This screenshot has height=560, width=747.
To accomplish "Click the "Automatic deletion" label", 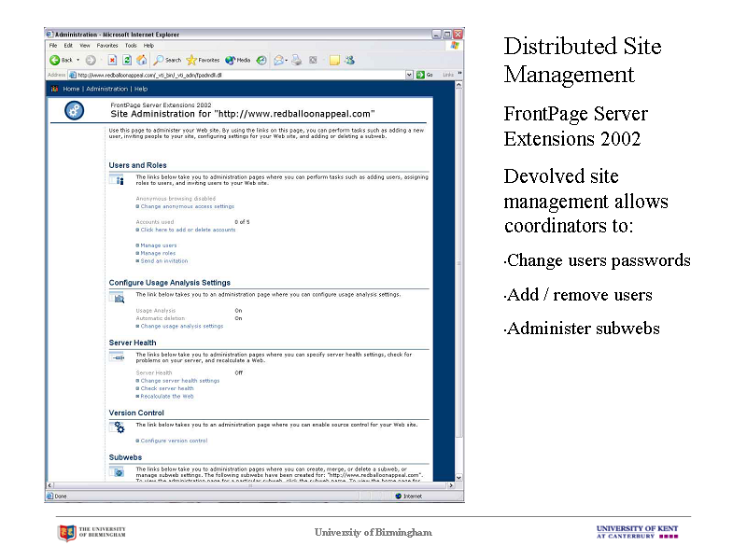I will click(160, 318).
